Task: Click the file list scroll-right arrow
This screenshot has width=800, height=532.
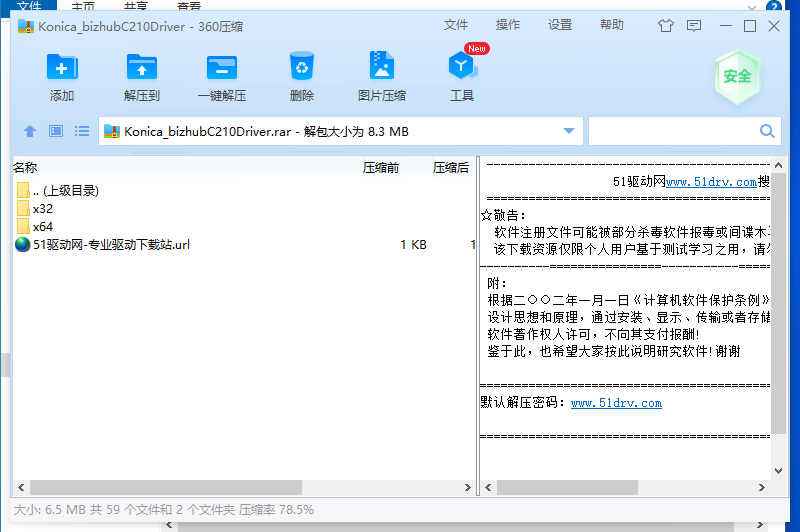Action: (467, 488)
